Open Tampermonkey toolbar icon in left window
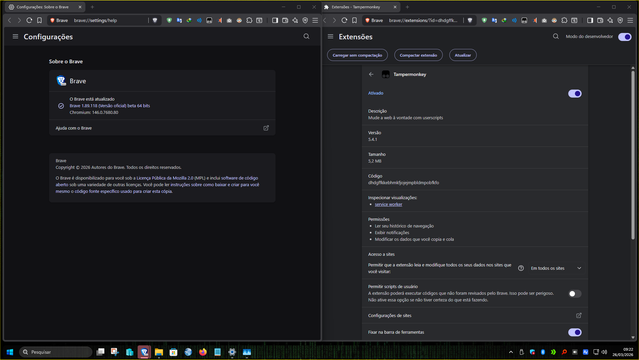Image resolution: width=639 pixels, height=360 pixels. pos(209,20)
